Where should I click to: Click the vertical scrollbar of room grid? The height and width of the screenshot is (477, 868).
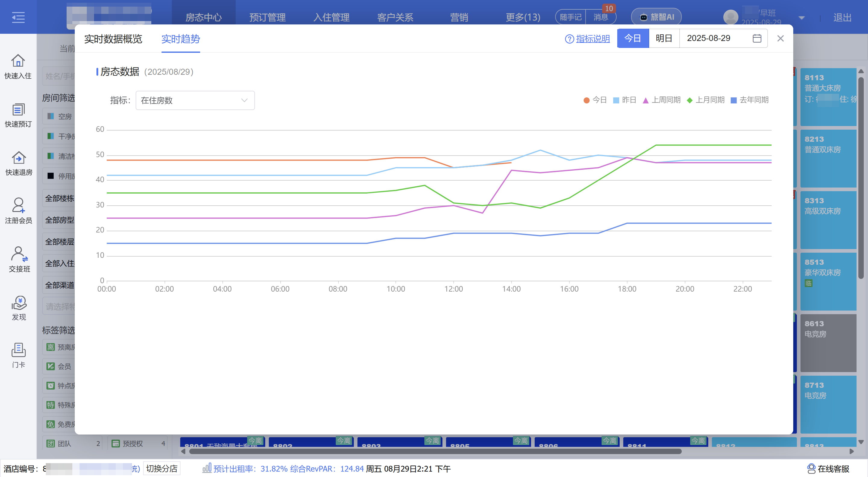click(x=861, y=178)
